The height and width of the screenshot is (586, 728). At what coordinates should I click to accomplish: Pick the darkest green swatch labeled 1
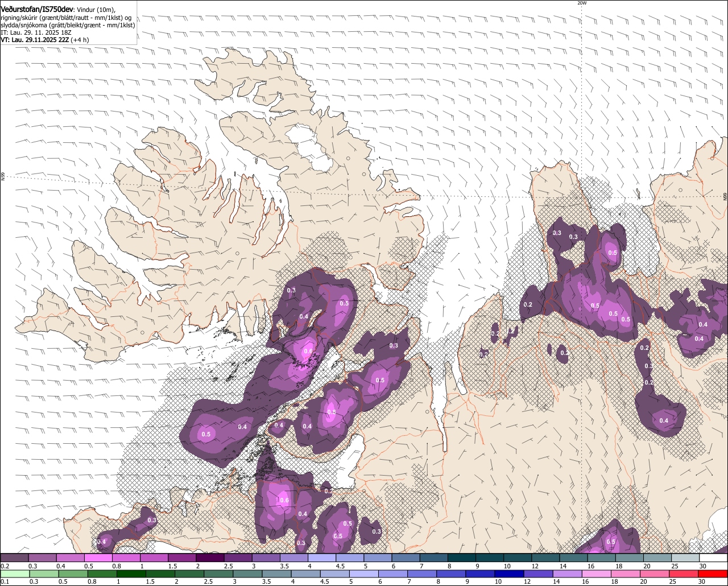(131, 573)
